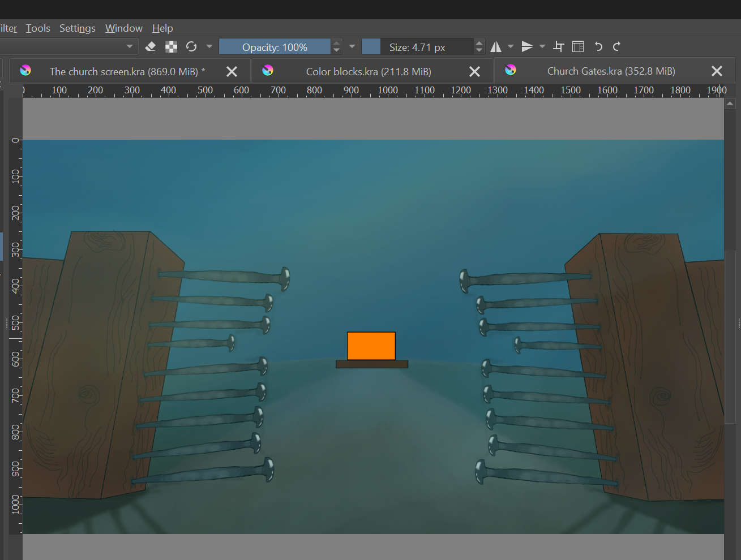Open the horizontal mirror options dropdown
Viewport: 741px width, 560px height.
[511, 46]
